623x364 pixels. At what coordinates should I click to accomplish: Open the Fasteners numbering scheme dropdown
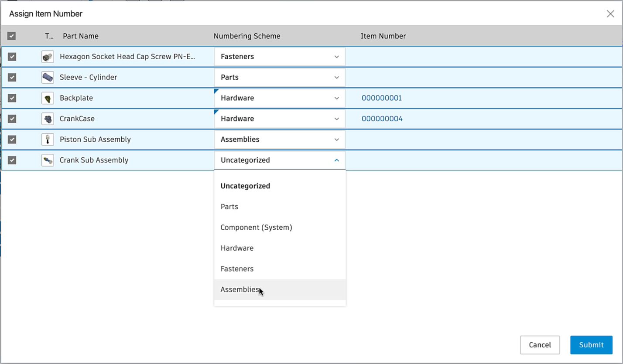click(280, 57)
